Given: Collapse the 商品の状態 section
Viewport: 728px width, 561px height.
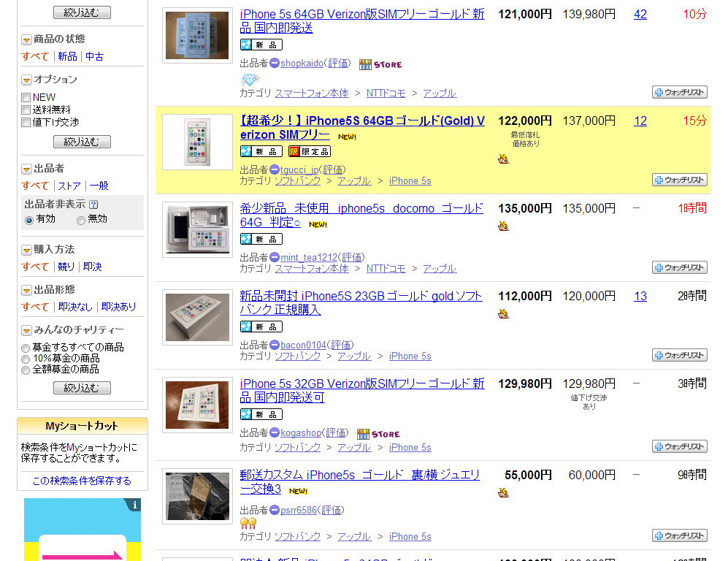Looking at the screenshot, I should point(26,40).
